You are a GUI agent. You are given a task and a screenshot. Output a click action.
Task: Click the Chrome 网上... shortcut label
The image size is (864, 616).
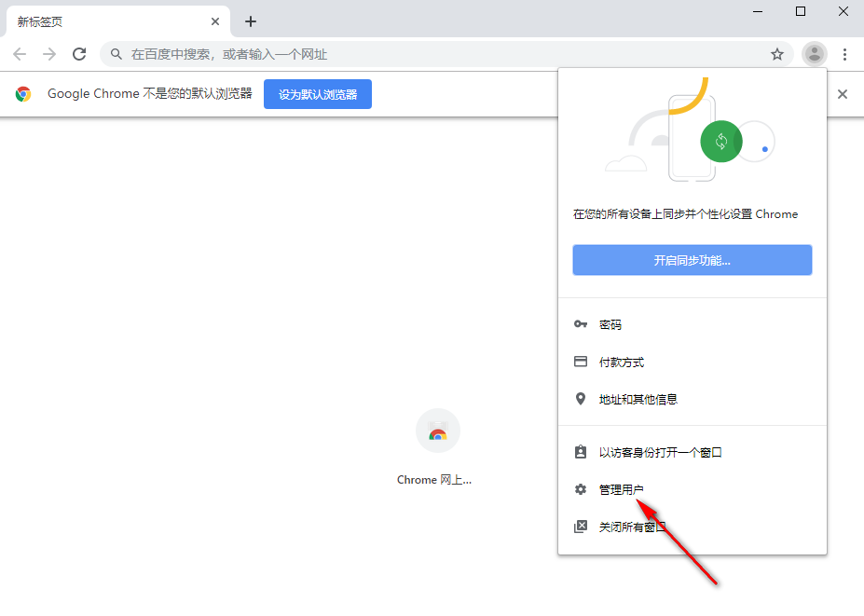434,480
